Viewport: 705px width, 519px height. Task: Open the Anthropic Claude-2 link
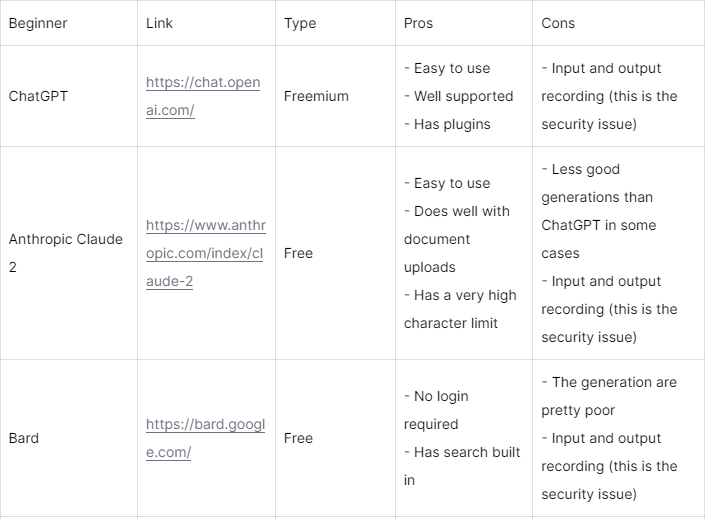pyautogui.click(x=205, y=253)
